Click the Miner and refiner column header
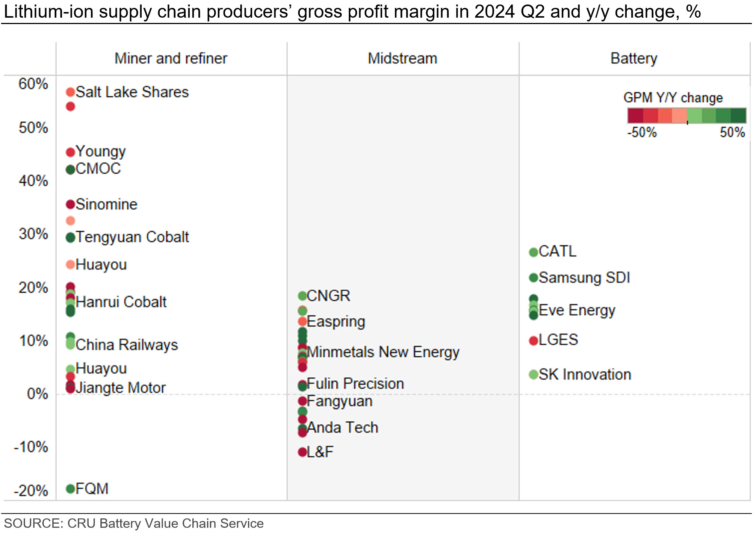 (171, 59)
